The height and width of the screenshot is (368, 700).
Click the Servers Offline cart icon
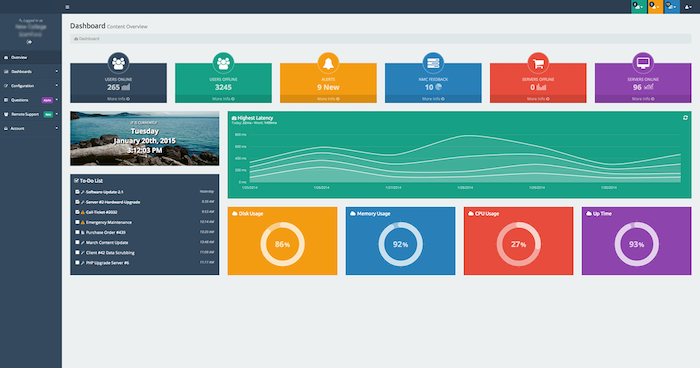538,63
